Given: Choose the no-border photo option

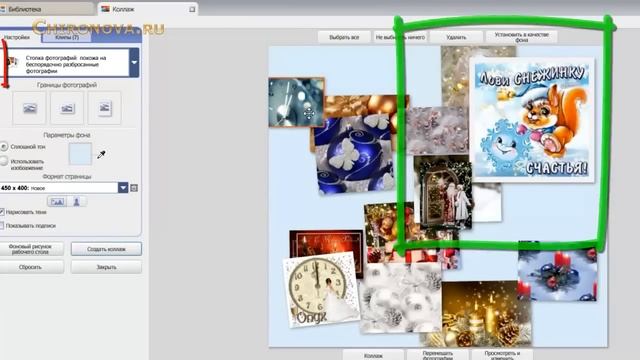Looking at the screenshot, I should click(x=29, y=108).
